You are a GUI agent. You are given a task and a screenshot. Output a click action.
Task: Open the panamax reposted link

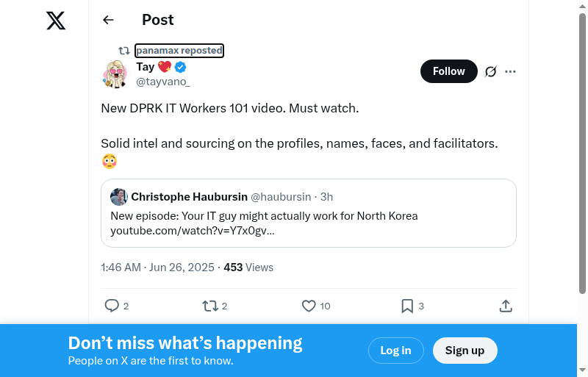click(179, 51)
